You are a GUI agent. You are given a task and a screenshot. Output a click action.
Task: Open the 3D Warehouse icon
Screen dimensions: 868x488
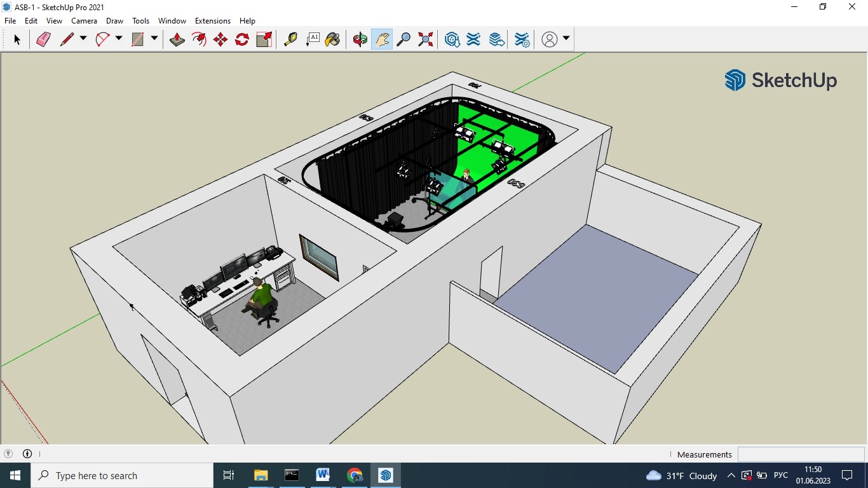click(452, 39)
